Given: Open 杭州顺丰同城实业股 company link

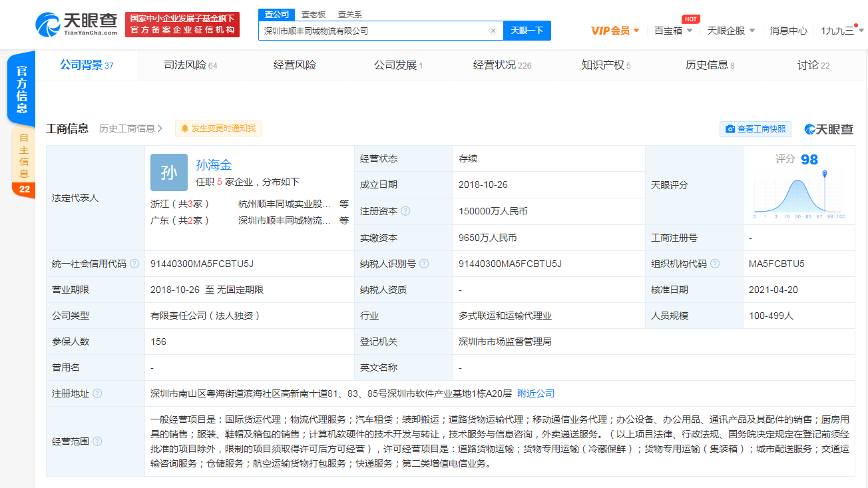Looking at the screenshot, I should click(285, 204).
